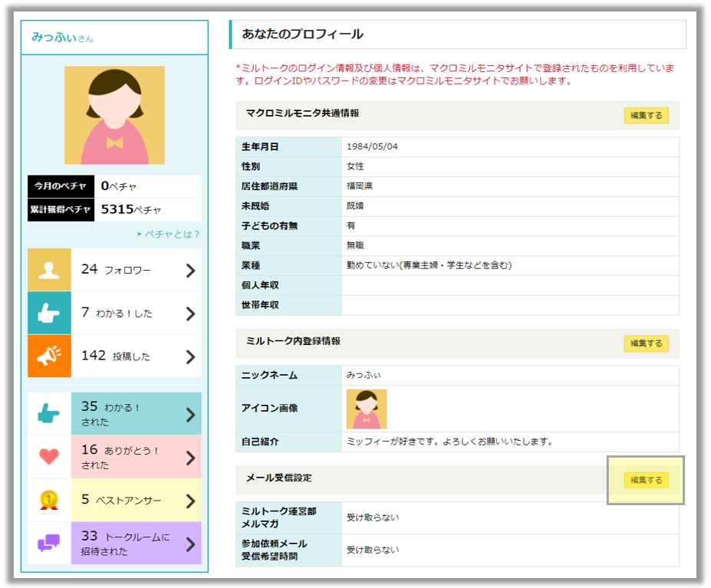Open the 16 ありがとう！された row

point(135,457)
